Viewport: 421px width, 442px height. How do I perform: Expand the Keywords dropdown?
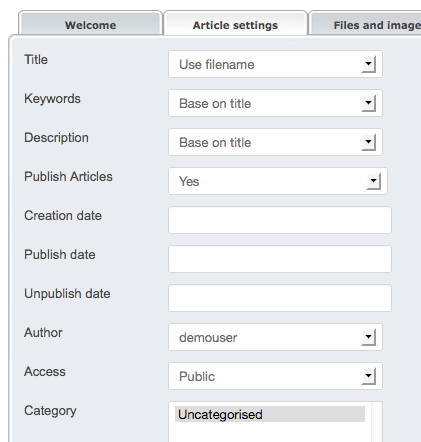[275, 103]
